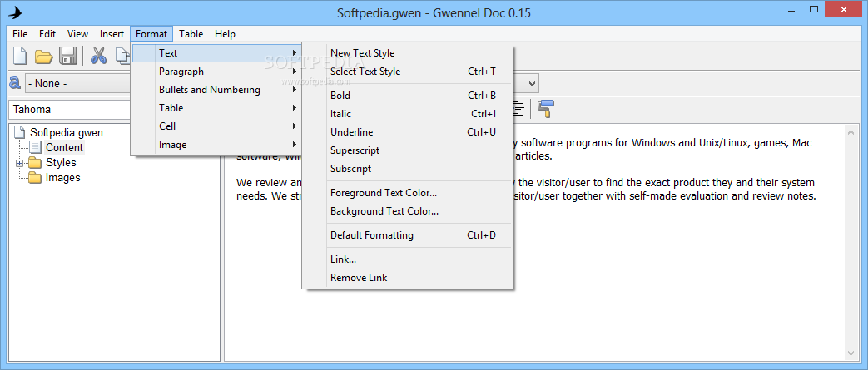Image resolution: width=868 pixels, height=370 pixels.
Task: Click scroll down arrow in document pane
Action: (851, 353)
